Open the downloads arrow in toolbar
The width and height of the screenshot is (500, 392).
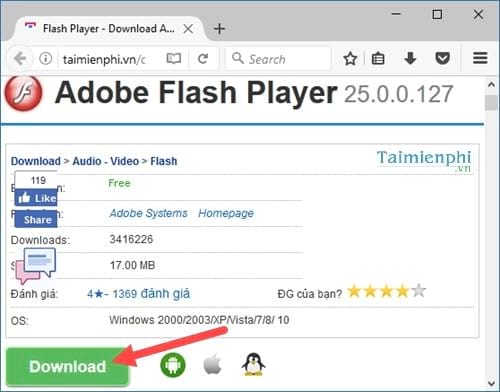coord(410,59)
